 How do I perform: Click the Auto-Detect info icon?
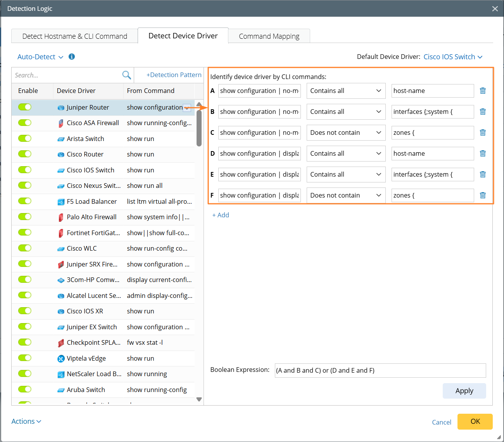point(72,57)
